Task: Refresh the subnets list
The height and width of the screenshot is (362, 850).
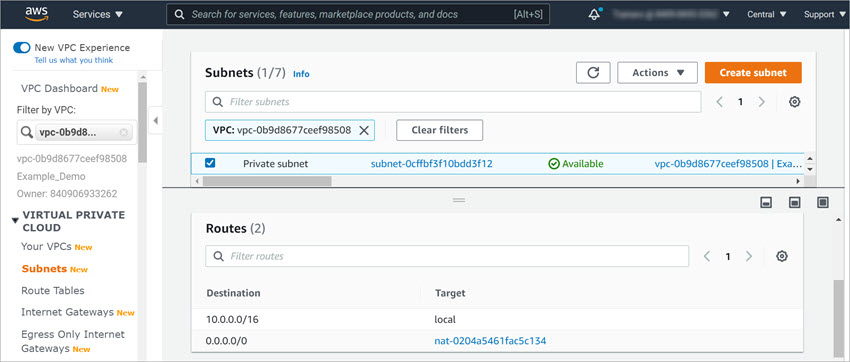Action: [593, 73]
